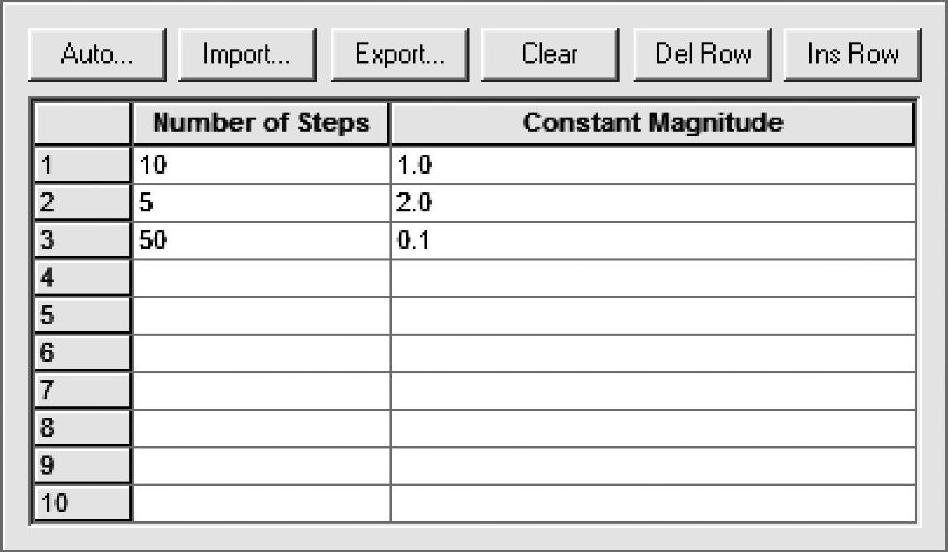Clear the table with Clear button

pos(549,55)
